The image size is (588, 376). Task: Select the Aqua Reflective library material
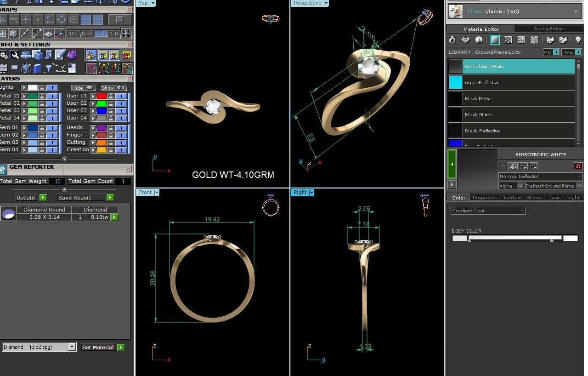[x=511, y=82]
